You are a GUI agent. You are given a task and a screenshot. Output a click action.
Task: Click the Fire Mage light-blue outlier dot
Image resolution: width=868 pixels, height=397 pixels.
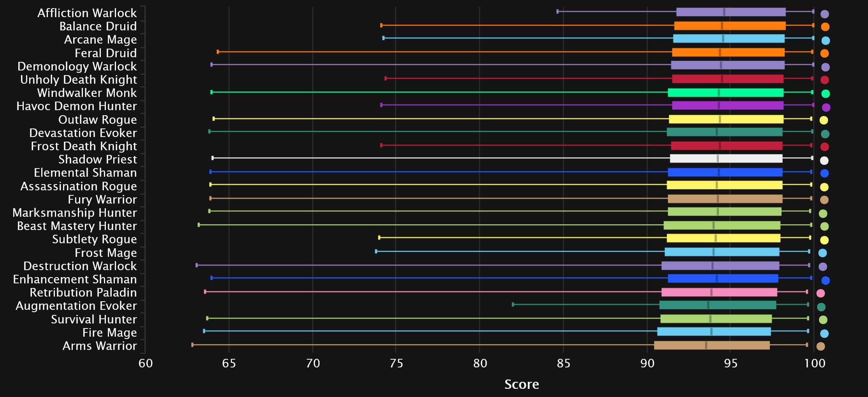824,334
